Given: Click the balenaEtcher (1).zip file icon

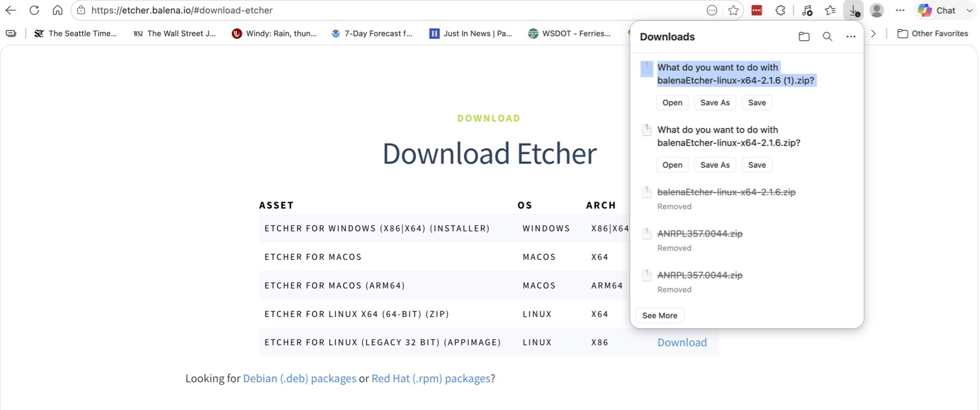Looking at the screenshot, I should click(x=647, y=69).
